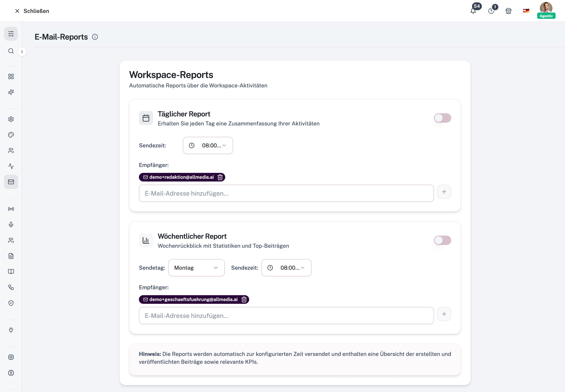Viewport: 565px width, 392px height.
Task: Open the palette design sidebar item
Action: 11,135
